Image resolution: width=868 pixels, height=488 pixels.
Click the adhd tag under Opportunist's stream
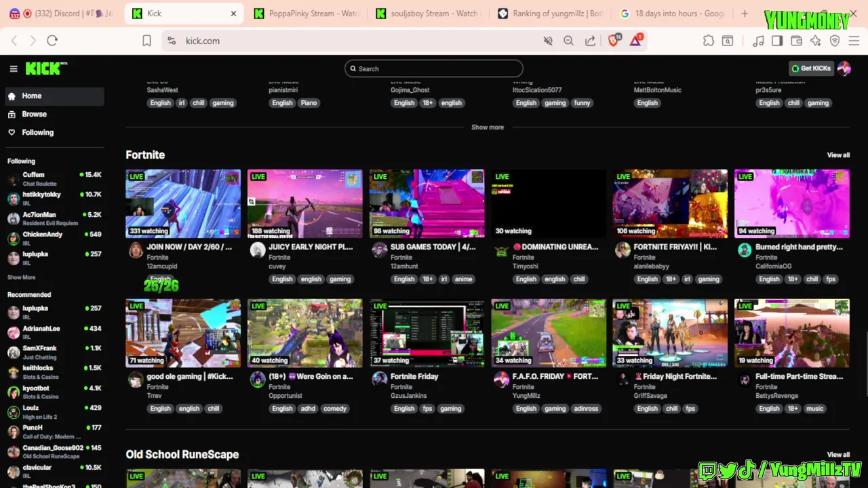point(309,409)
